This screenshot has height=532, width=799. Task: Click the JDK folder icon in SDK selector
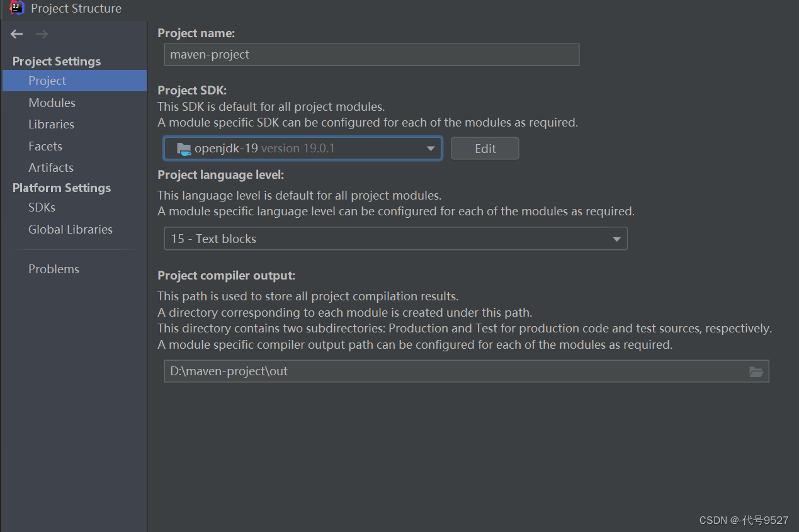(184, 149)
